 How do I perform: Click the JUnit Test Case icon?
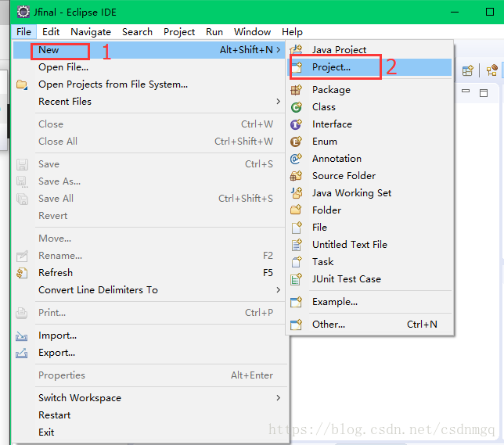296,279
